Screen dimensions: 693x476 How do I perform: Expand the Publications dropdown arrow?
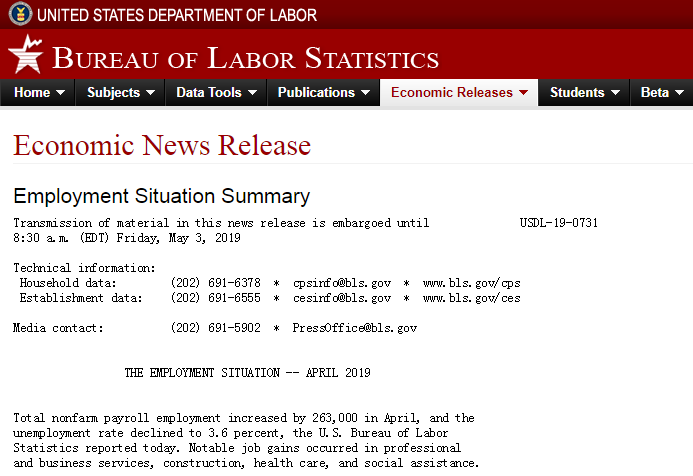click(x=365, y=93)
